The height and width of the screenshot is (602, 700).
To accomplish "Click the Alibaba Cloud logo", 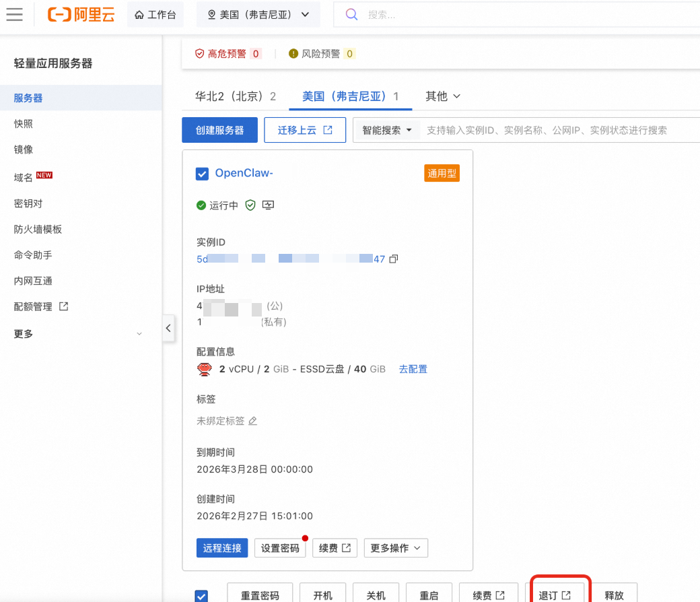I will coord(81,14).
